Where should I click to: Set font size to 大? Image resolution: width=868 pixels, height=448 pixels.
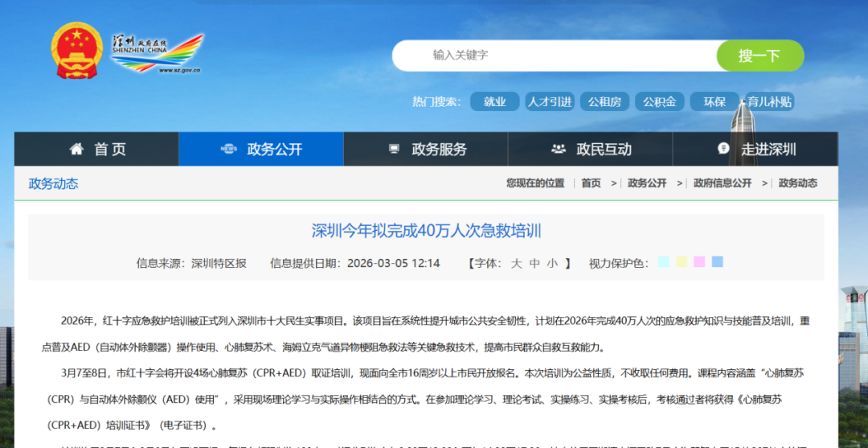(x=516, y=264)
